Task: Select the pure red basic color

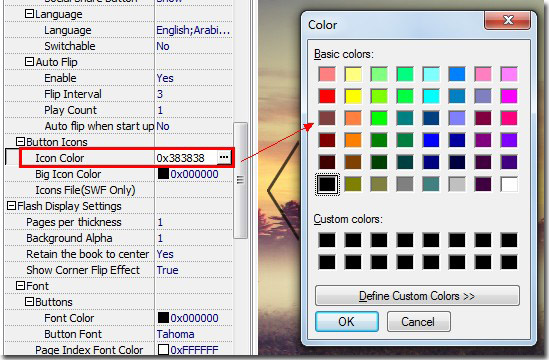Action: pos(327,96)
